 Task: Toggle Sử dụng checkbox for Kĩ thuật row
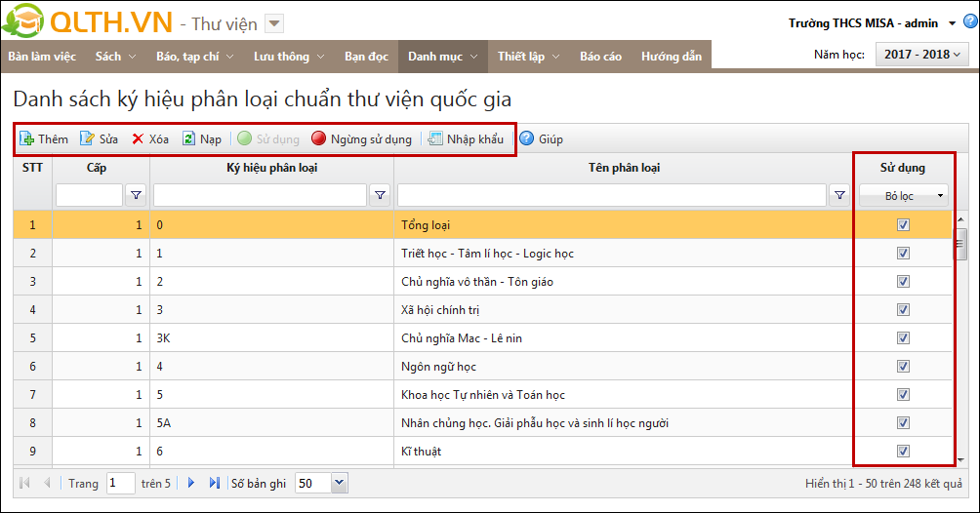pyautogui.click(x=903, y=452)
